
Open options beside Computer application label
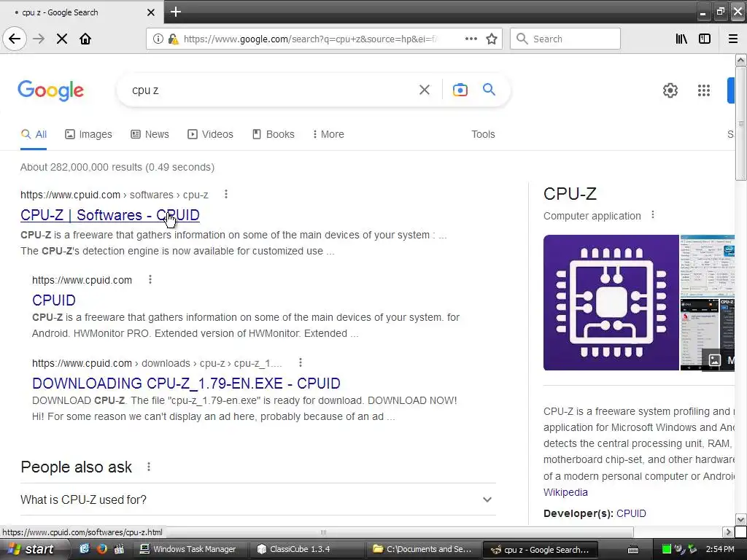pos(653,215)
